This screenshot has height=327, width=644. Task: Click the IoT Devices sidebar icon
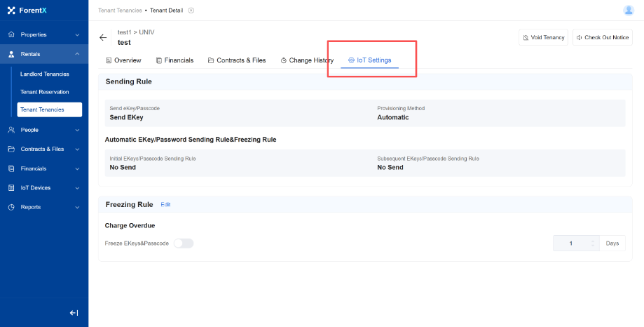coord(12,188)
